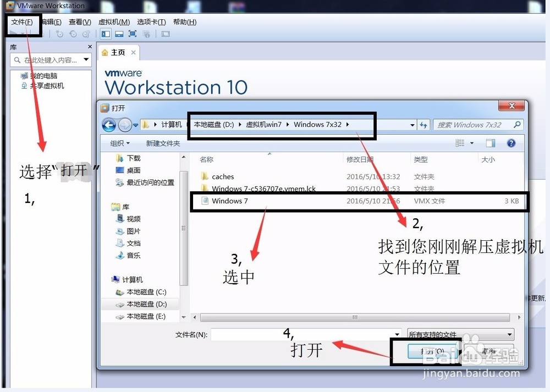Click the Forward arrow in open dialog

pos(124,125)
